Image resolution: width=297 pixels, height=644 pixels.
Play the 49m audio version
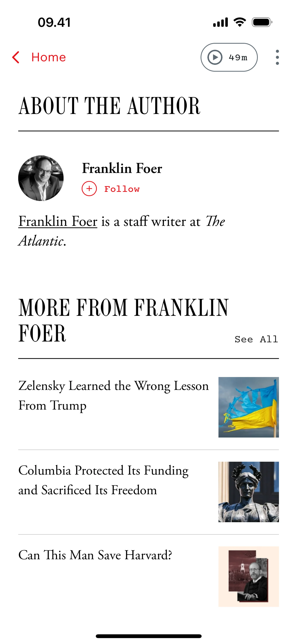pyautogui.click(x=229, y=58)
